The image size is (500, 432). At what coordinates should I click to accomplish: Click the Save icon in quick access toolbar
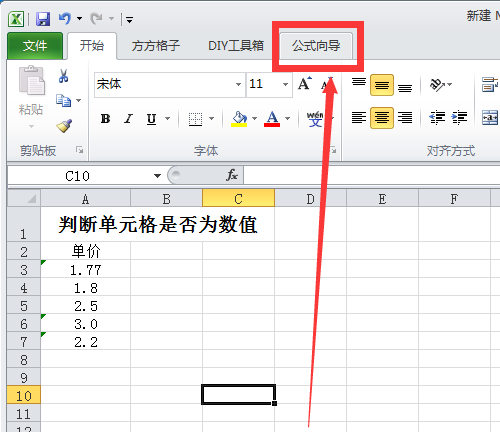pos(43,19)
